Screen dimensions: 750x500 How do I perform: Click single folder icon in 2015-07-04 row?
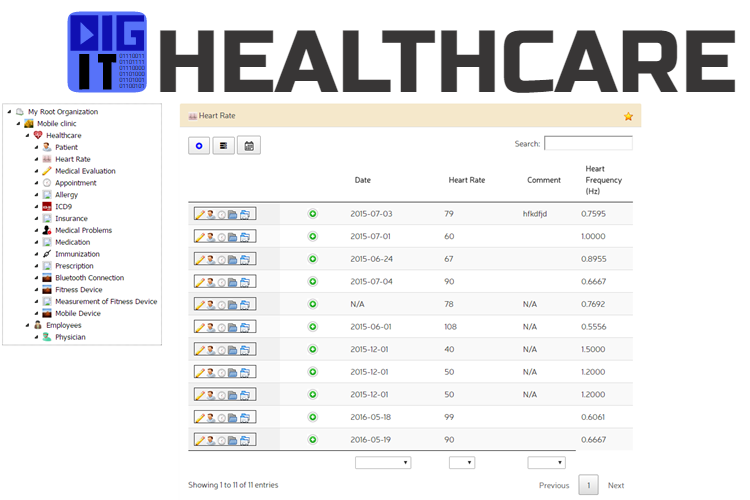point(232,282)
